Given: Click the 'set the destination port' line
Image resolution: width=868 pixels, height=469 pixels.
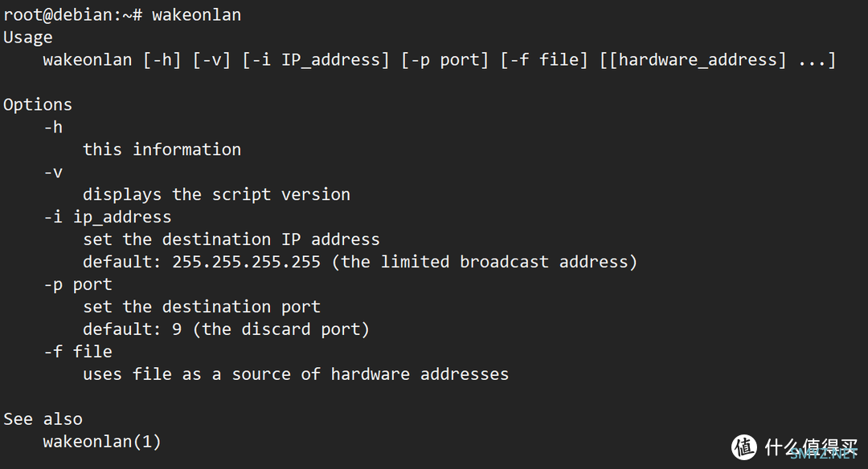Looking at the screenshot, I should pyautogui.click(x=202, y=307).
